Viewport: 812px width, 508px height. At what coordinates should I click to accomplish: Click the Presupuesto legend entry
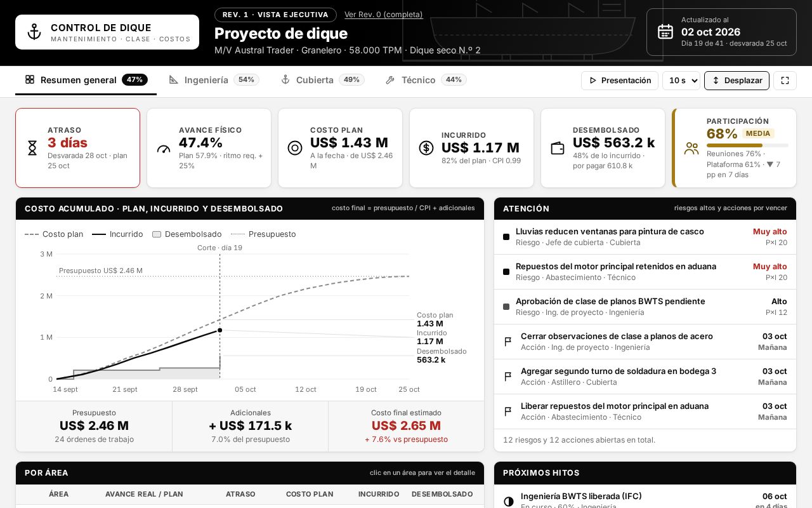[263, 234]
